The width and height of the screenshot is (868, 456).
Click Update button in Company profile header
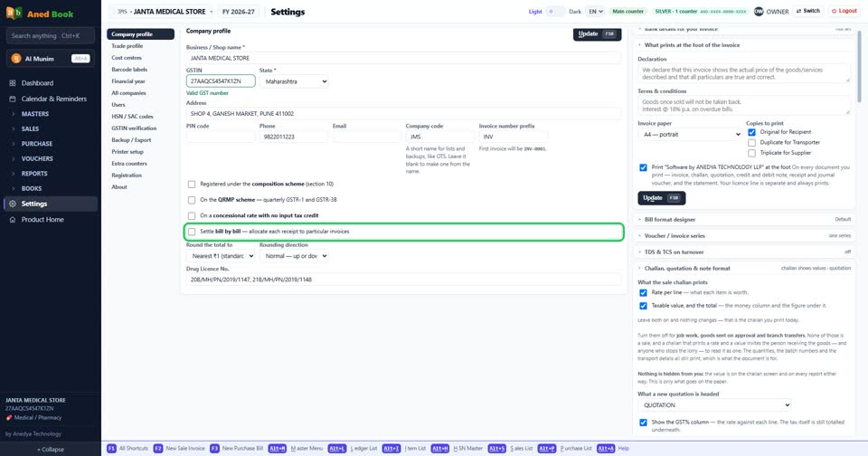click(597, 33)
